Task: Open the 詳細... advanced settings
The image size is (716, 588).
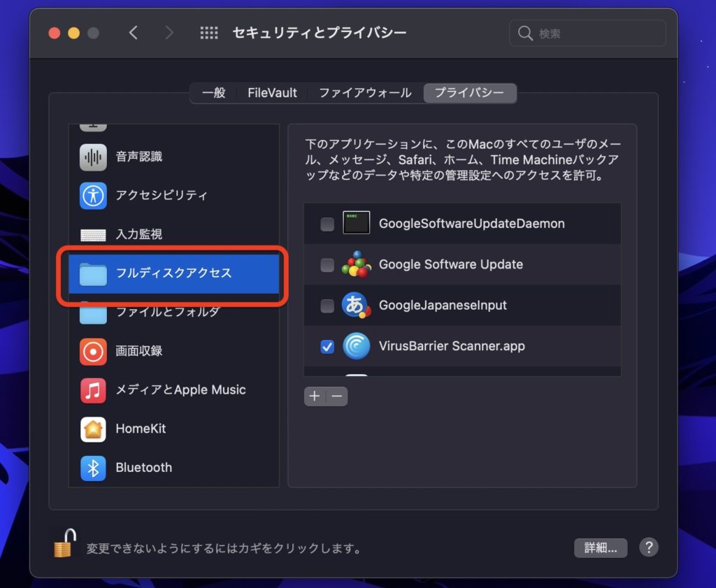Action: coord(601,548)
